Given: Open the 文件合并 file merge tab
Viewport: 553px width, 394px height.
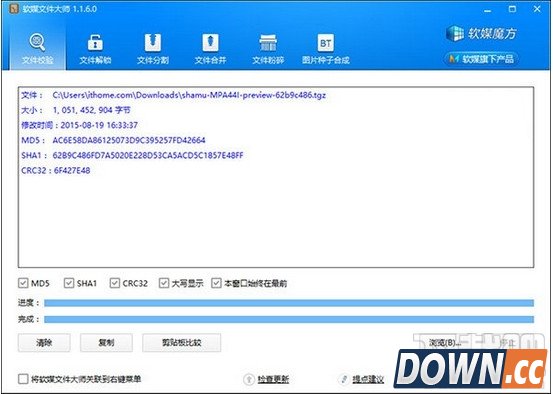Looking at the screenshot, I should pos(210,49).
